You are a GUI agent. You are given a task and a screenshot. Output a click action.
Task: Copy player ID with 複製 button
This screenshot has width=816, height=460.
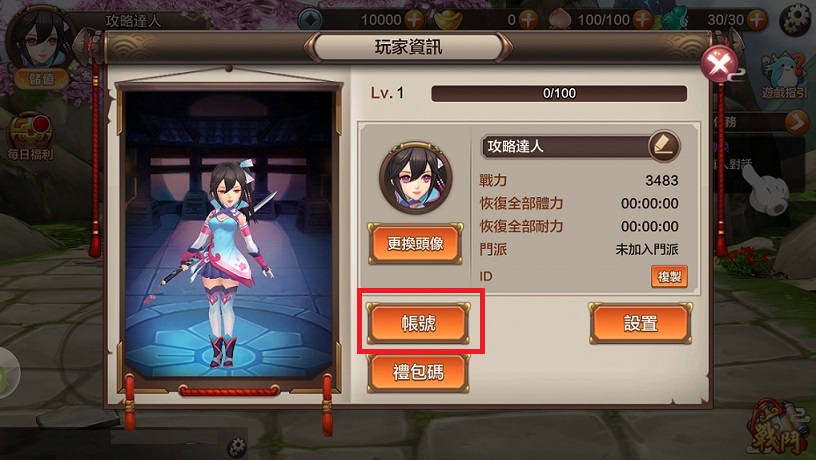point(669,276)
